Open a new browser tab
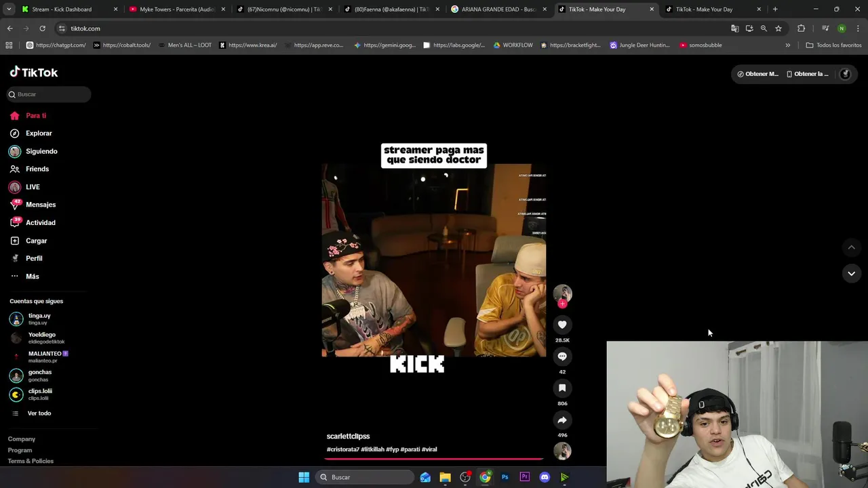The height and width of the screenshot is (488, 868). [775, 9]
